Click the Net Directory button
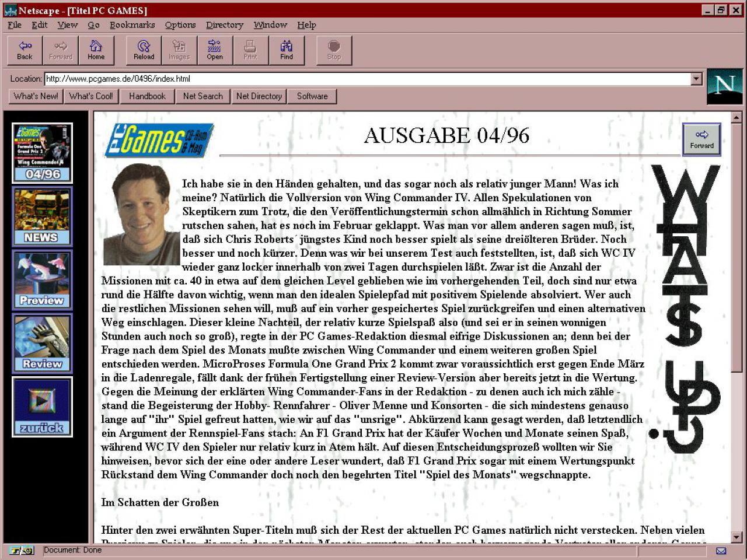 (259, 96)
